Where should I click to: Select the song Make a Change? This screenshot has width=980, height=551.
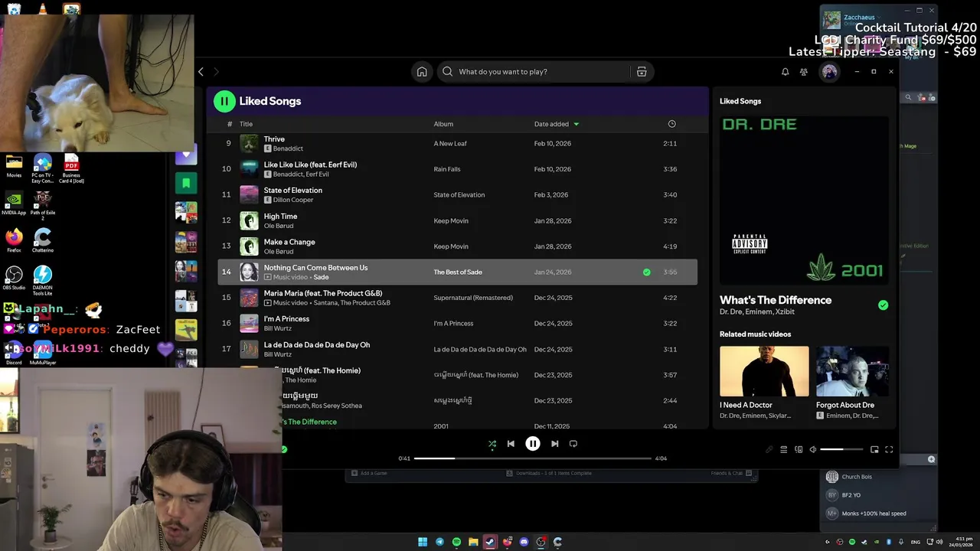click(457, 246)
